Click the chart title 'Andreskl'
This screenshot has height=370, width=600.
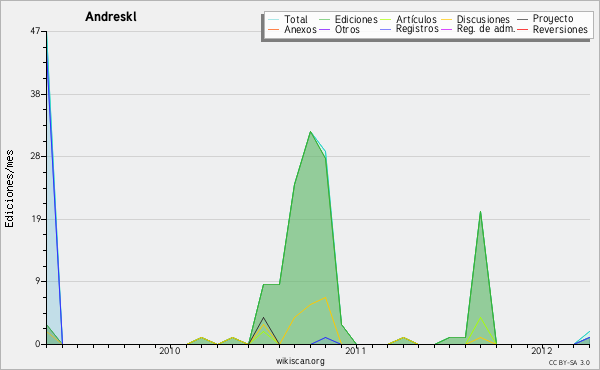tap(111, 17)
